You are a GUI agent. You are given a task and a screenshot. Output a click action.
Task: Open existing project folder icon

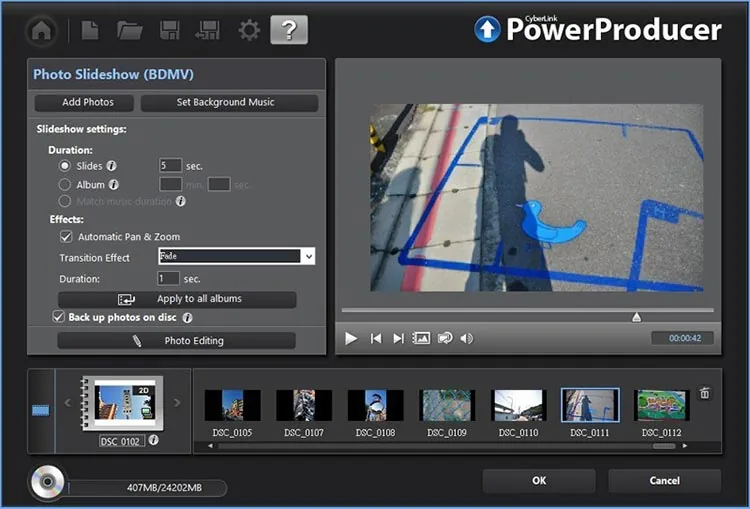130,31
